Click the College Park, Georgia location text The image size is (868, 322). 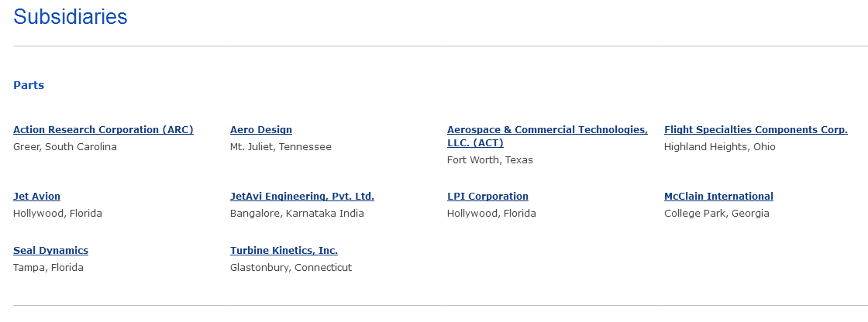click(x=717, y=214)
